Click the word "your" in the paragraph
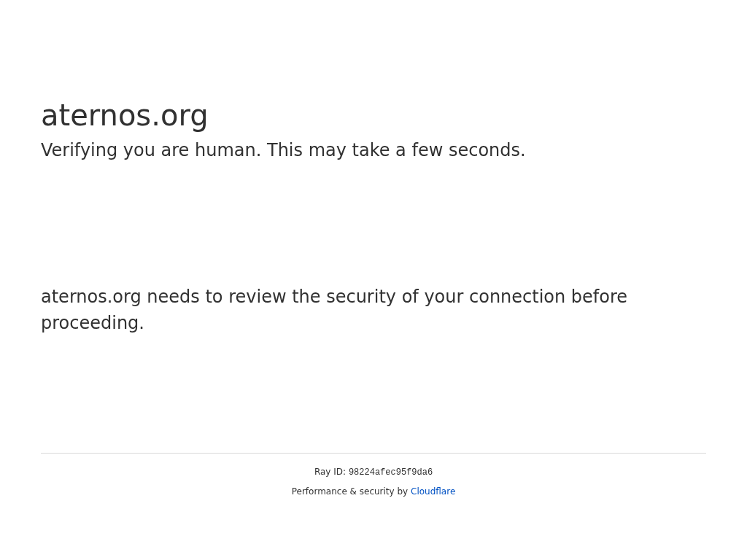Image resolution: width=747 pixels, height=560 pixels. [x=444, y=297]
